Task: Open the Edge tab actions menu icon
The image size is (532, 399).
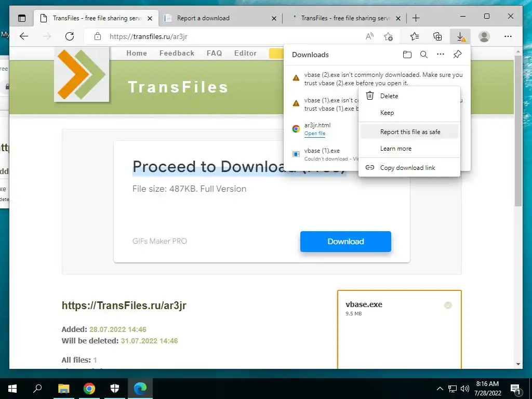Action: (22, 18)
